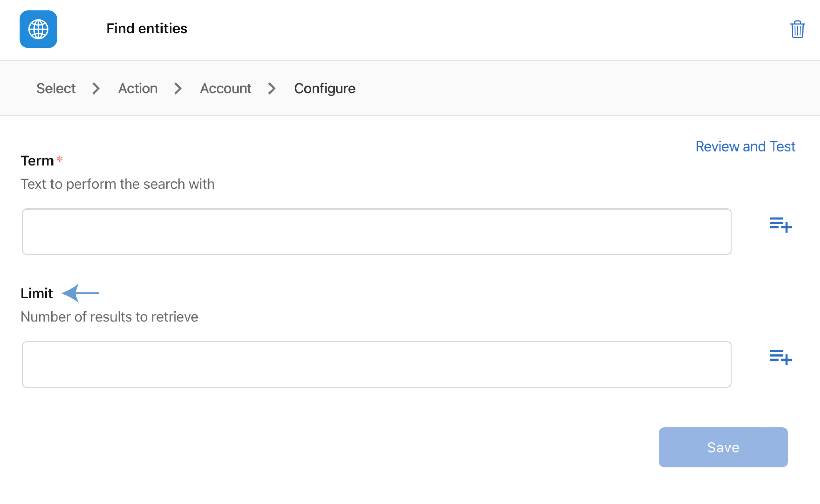Focus the Limit input box
This screenshot has width=820, height=504.
point(377,364)
